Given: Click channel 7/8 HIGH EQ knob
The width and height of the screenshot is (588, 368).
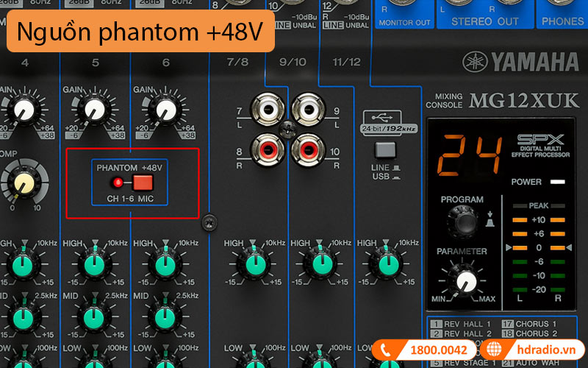Looking at the screenshot, I should click(x=255, y=265).
